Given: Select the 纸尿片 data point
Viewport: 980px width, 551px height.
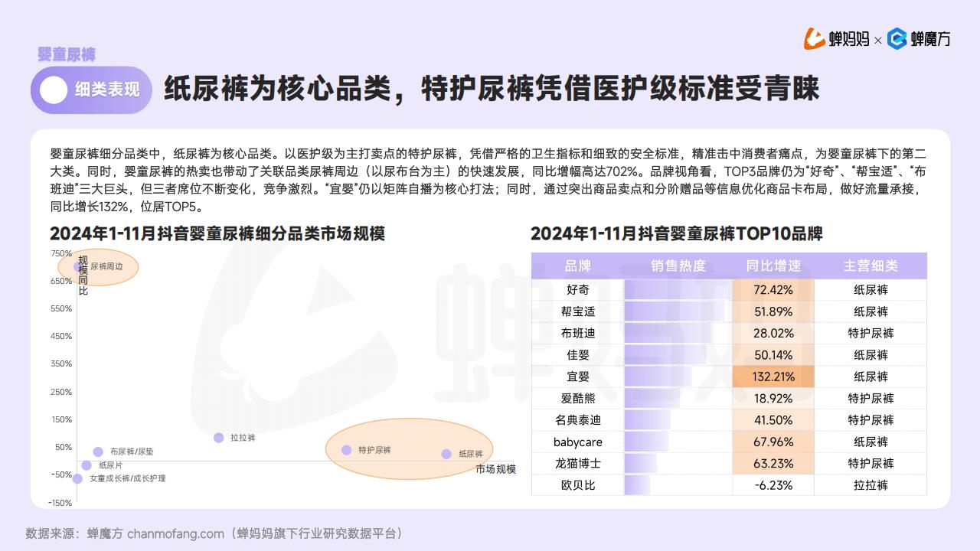Looking at the screenshot, I should (x=87, y=465).
